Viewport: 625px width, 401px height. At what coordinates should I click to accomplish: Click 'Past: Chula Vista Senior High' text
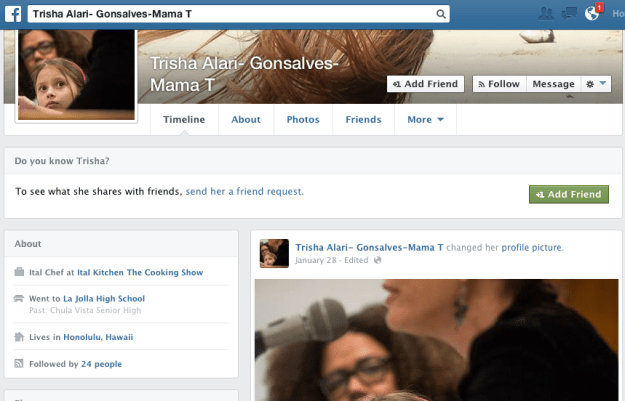[x=85, y=310]
